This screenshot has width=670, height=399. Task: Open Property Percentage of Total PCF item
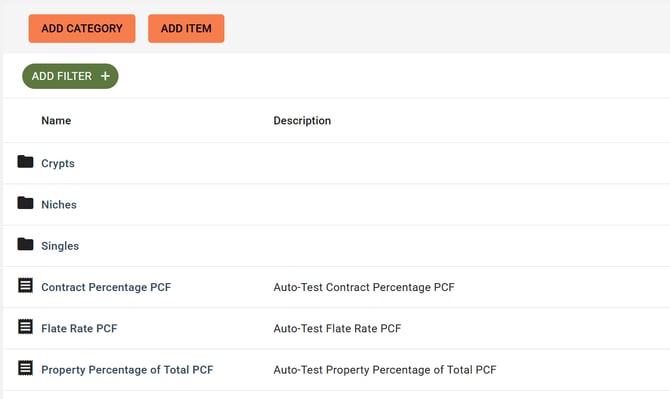tap(127, 370)
